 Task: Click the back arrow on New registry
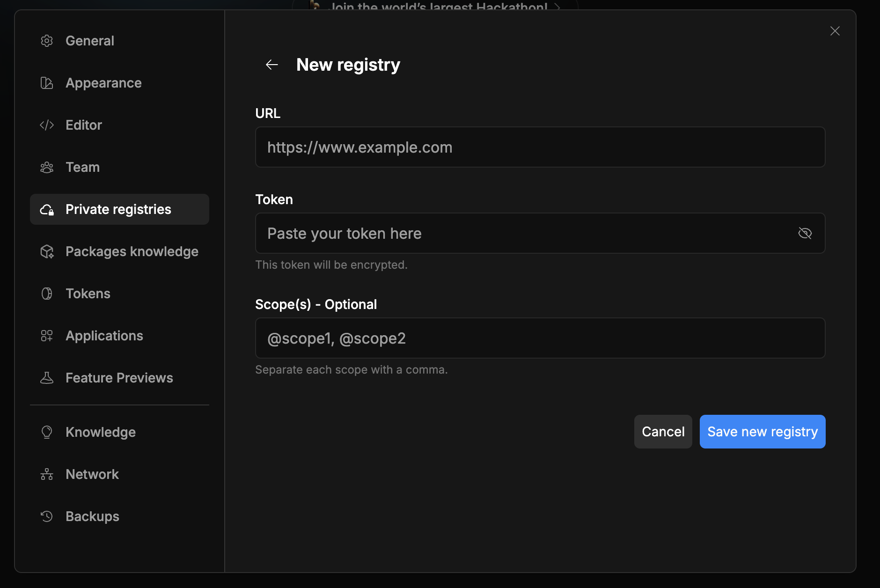pyautogui.click(x=272, y=65)
